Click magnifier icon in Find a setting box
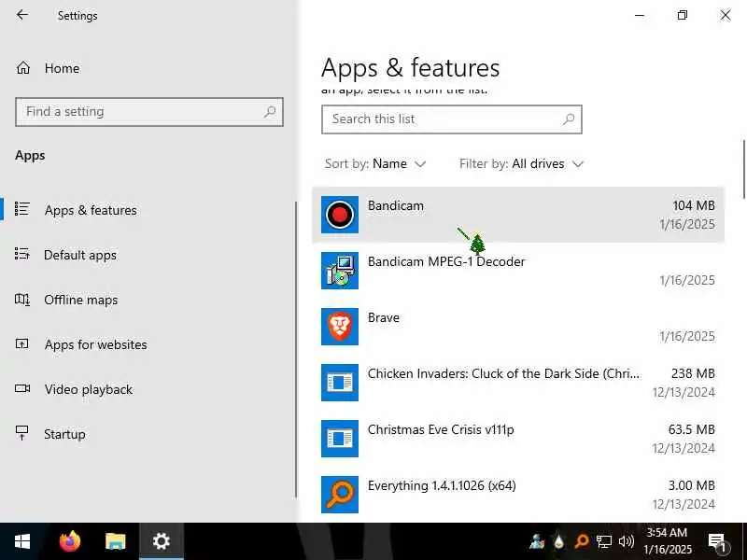The height and width of the screenshot is (560, 747). 270,112
